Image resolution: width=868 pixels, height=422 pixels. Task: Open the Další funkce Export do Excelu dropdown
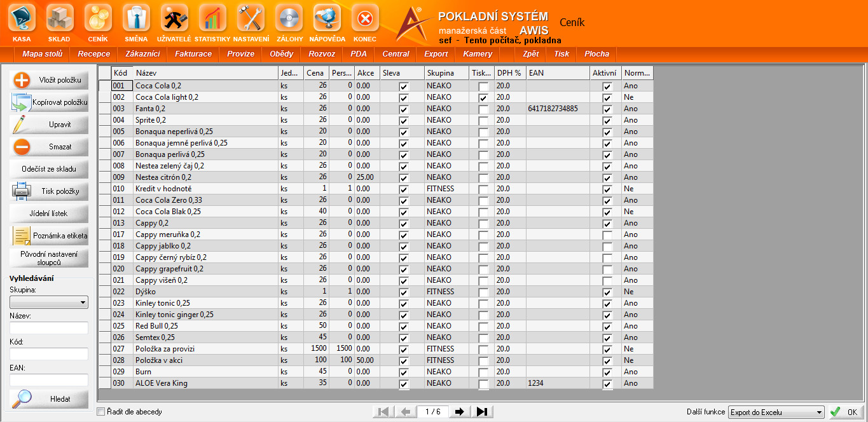click(x=776, y=412)
